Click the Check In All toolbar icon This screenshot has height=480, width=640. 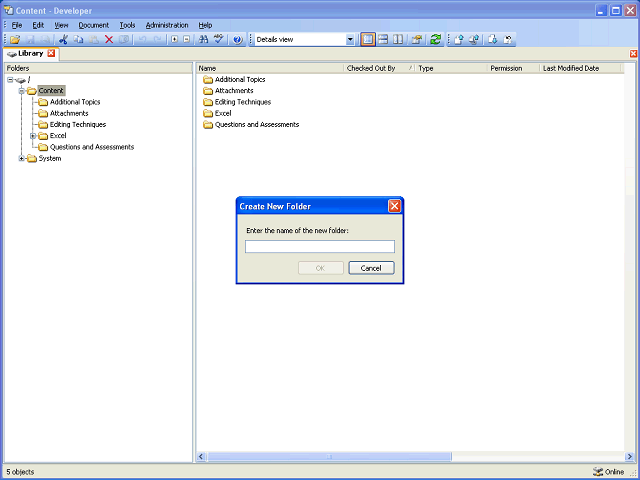coord(474,40)
